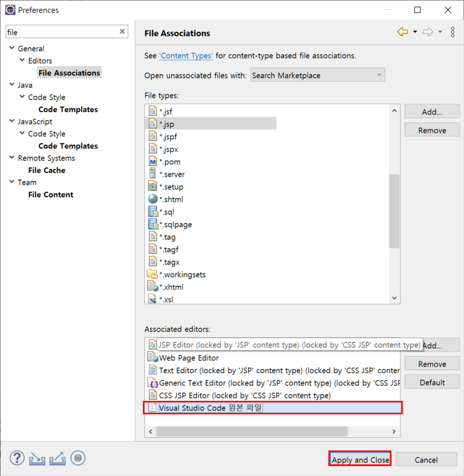This screenshot has height=476, width=464.
Task: Click Add... beside Associated editors
Action: 441,345
